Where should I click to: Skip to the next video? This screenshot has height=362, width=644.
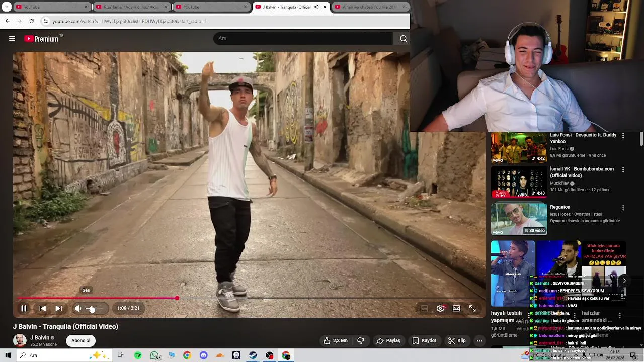pos(59,308)
